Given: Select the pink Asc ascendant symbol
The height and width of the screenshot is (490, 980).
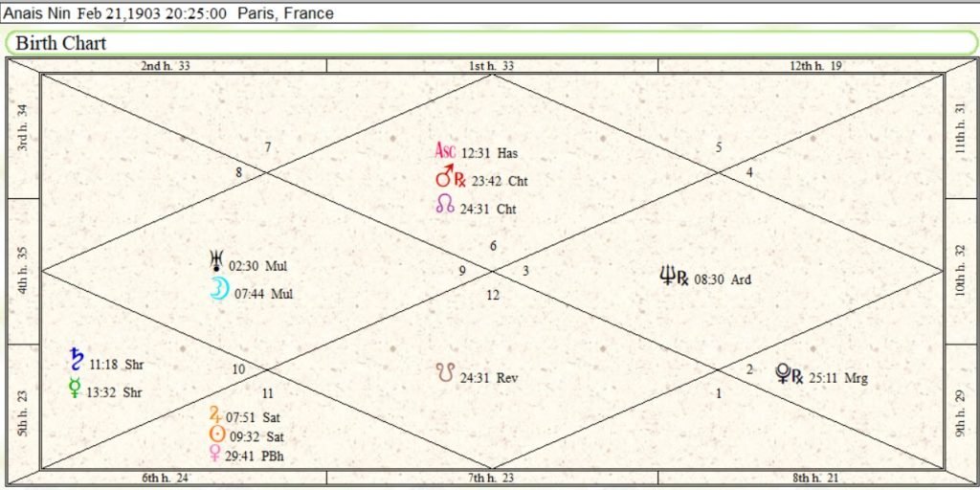Looking at the screenshot, I should point(445,151).
